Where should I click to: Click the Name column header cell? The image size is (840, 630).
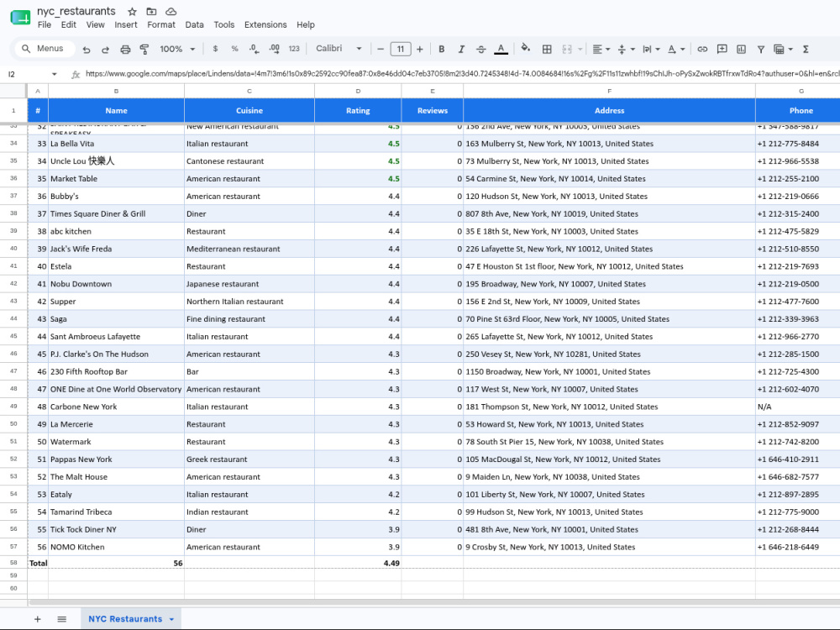click(116, 110)
